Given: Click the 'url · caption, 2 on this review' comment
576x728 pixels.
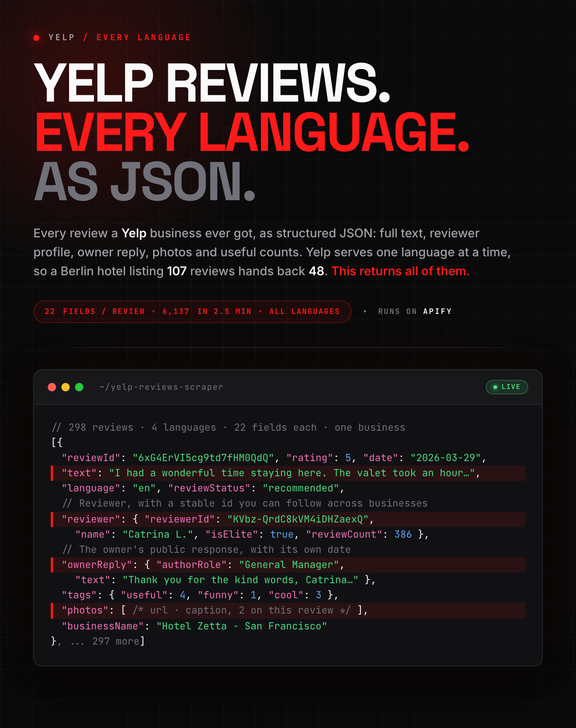Looking at the screenshot, I should coord(242,610).
